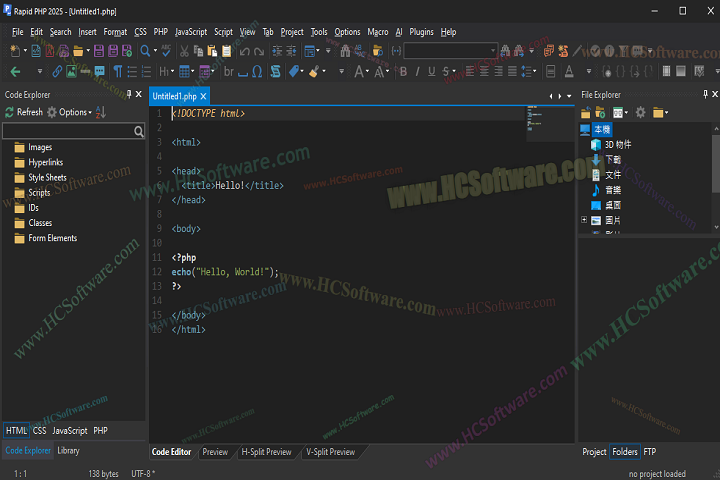Toggle Italic formatting button
Image resolution: width=720 pixels, height=480 pixels.
click(417, 71)
